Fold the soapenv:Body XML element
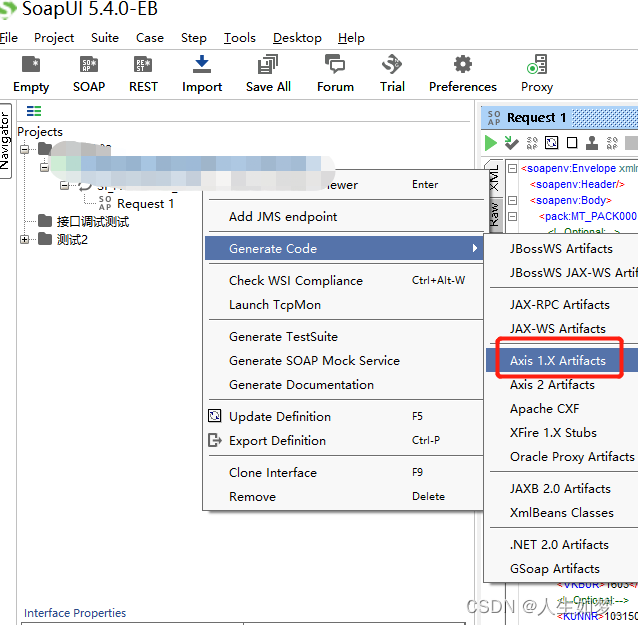This screenshot has height=625, width=638. point(512,200)
